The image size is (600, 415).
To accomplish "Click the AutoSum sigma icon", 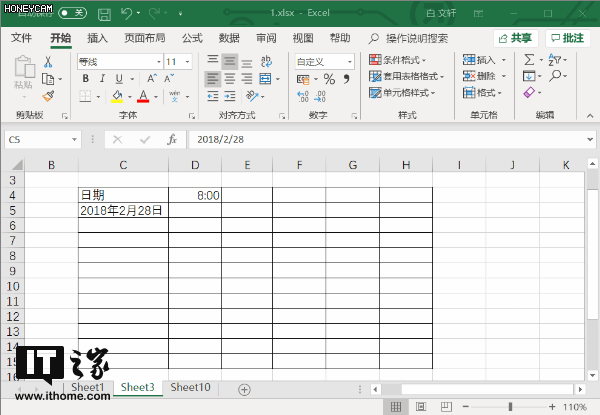I will (x=529, y=60).
